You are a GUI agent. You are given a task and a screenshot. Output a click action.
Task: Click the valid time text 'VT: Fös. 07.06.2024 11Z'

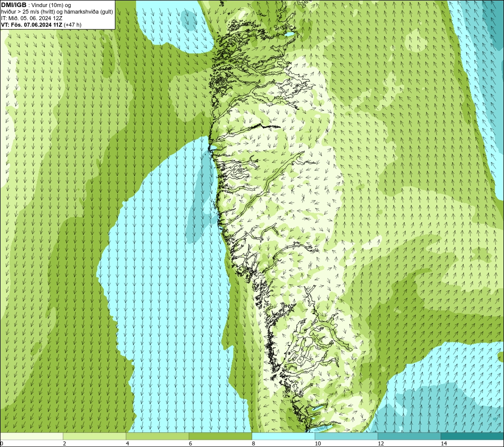point(32,25)
